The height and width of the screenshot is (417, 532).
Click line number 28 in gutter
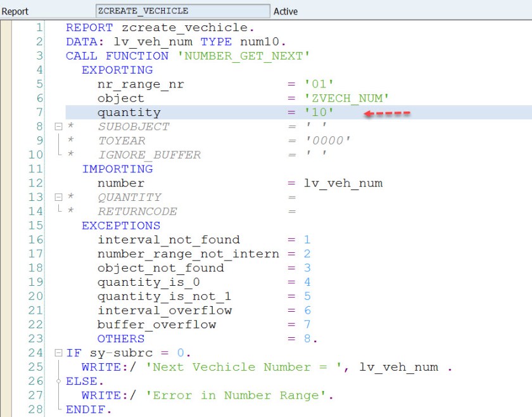pyautogui.click(x=35, y=409)
